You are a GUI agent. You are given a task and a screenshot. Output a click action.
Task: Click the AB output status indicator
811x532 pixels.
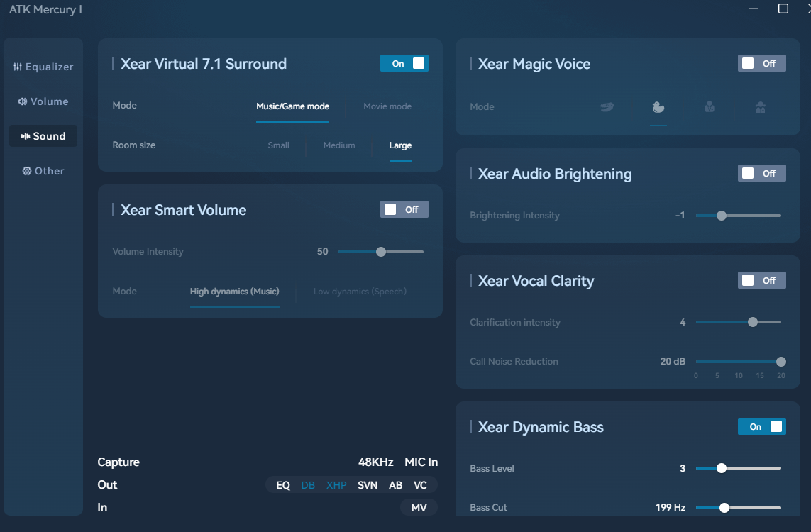pyautogui.click(x=396, y=485)
